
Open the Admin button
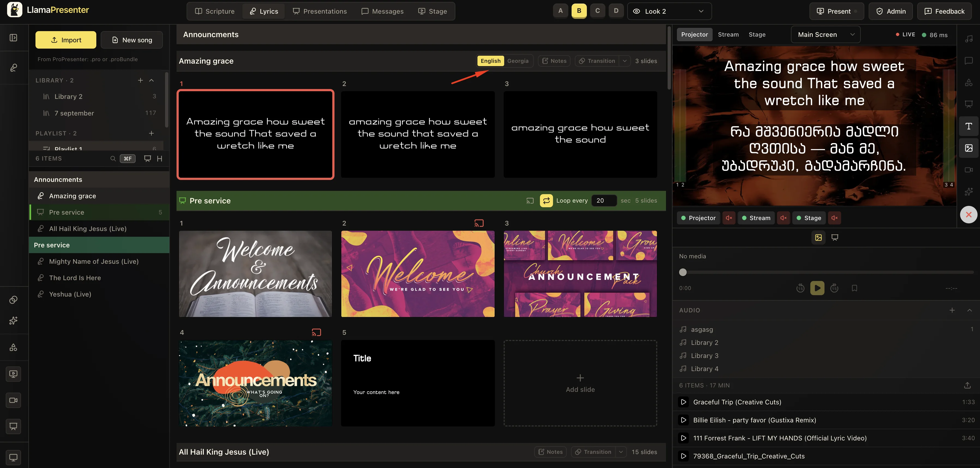click(891, 11)
